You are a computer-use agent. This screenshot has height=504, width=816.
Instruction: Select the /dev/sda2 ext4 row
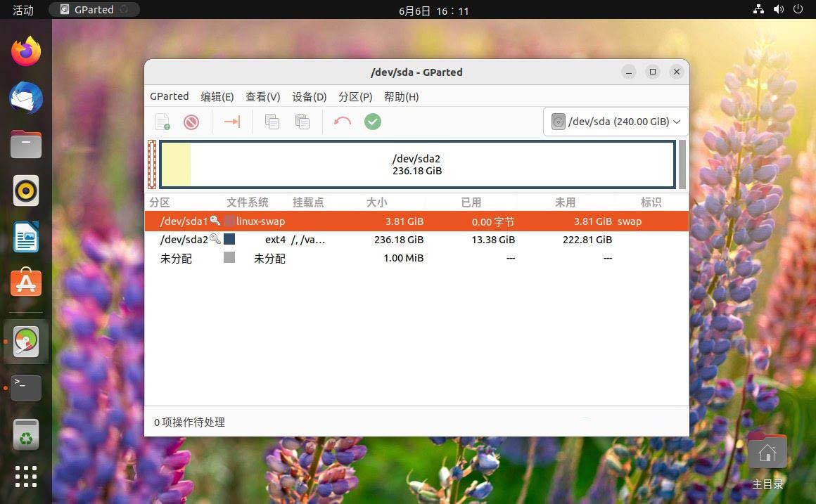click(352, 239)
